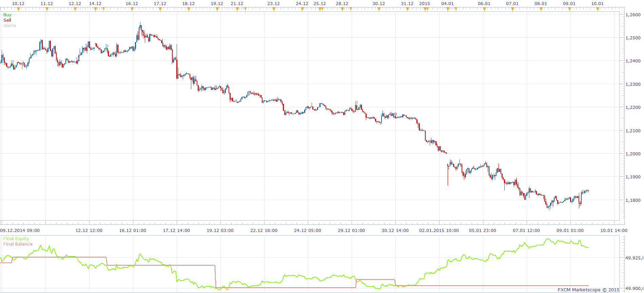Click the orange triangle marker under 08.01
The image size is (644, 293).
(541, 9)
